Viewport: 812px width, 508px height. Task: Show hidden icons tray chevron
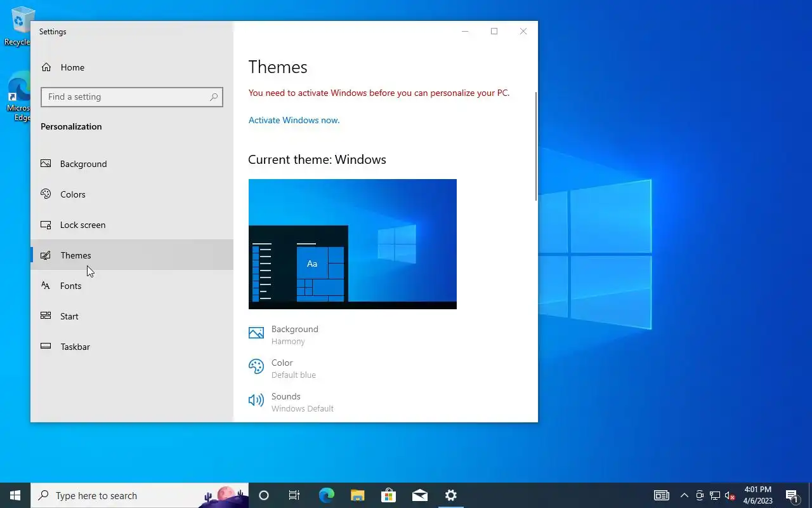point(684,495)
